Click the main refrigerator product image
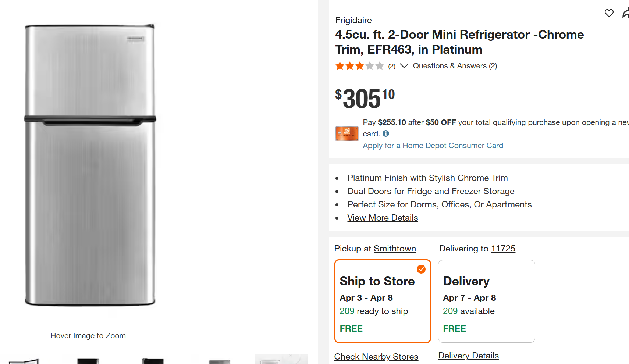The width and height of the screenshot is (629, 364). (90, 165)
